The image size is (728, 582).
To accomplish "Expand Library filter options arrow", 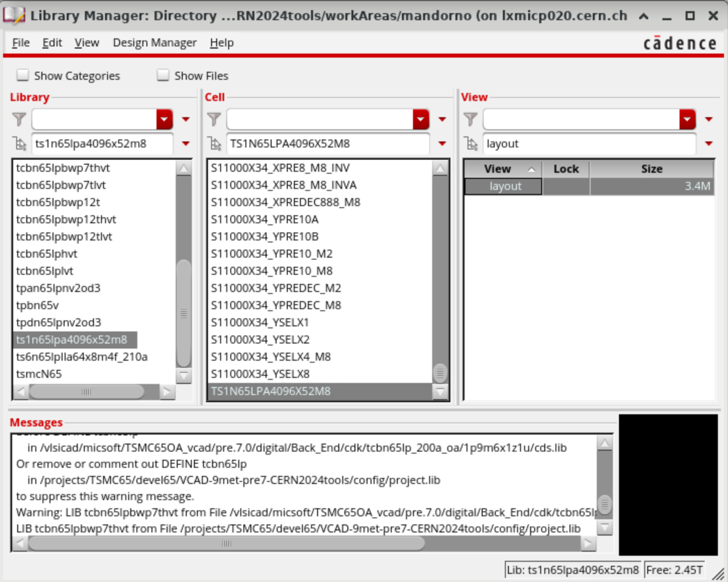I will (186, 120).
